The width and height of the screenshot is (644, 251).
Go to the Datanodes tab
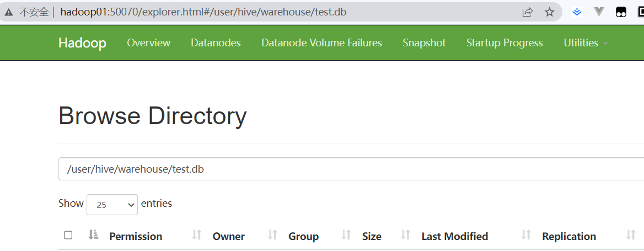[216, 43]
